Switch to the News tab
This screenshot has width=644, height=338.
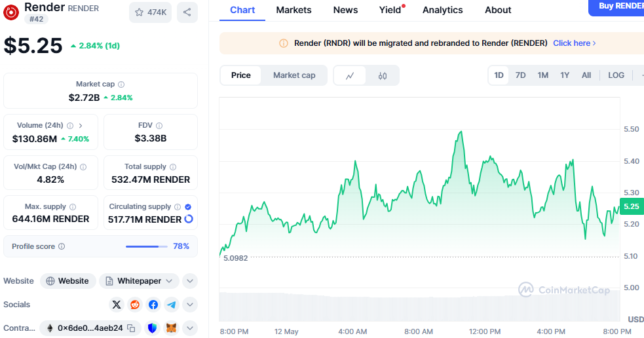(345, 10)
